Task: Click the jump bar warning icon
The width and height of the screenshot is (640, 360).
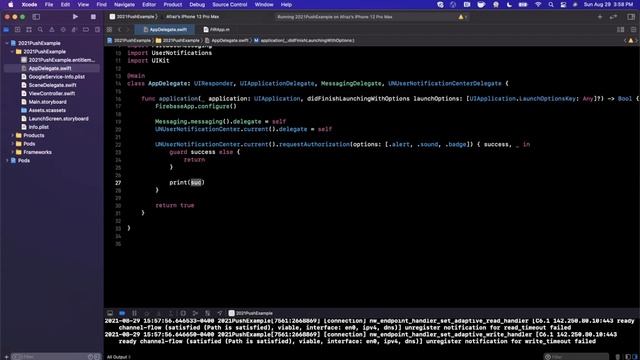Action: [x=631, y=40]
